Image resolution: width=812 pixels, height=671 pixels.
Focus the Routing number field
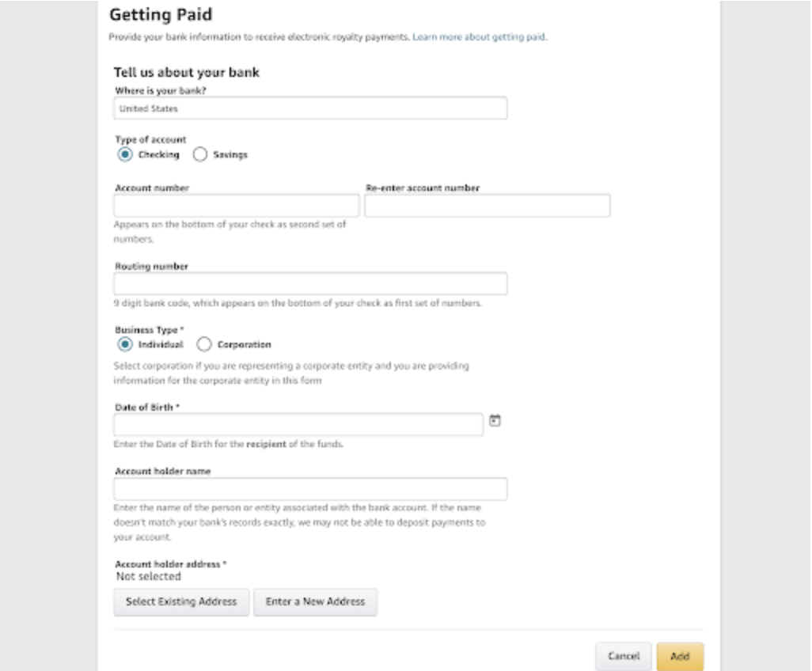coord(310,284)
